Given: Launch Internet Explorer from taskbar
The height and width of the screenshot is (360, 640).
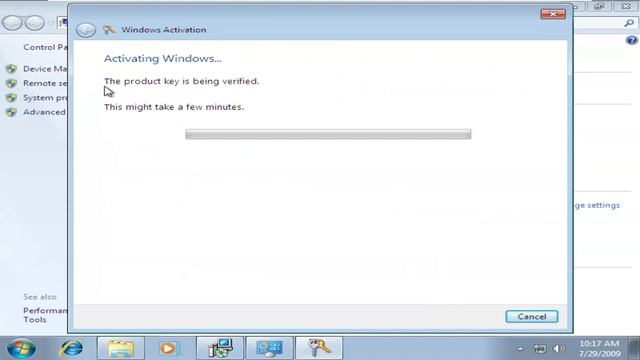Looking at the screenshot, I should [71, 349].
